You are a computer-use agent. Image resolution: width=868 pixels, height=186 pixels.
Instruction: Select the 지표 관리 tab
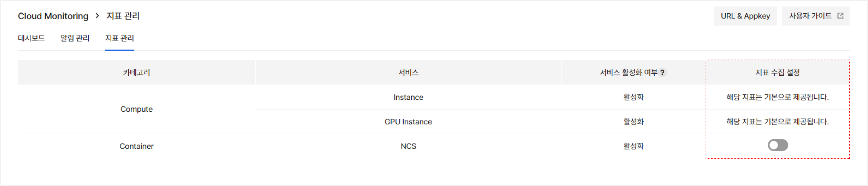click(x=119, y=38)
